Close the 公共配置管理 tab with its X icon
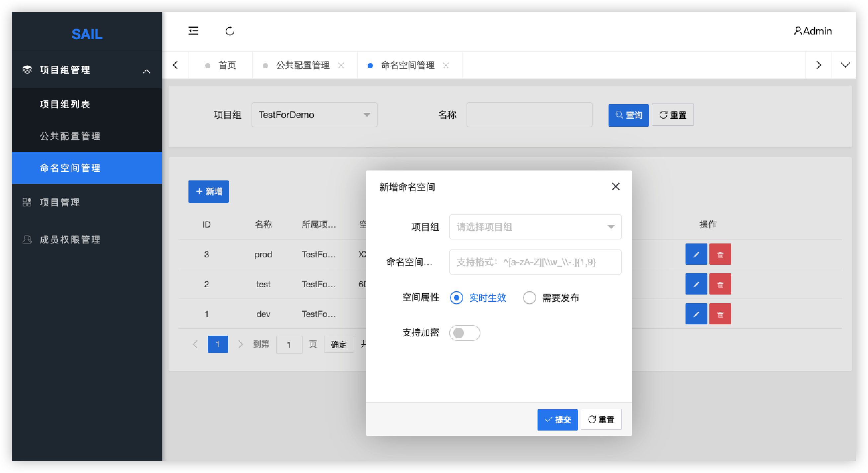Screen dimensions: 868x473 341,65
